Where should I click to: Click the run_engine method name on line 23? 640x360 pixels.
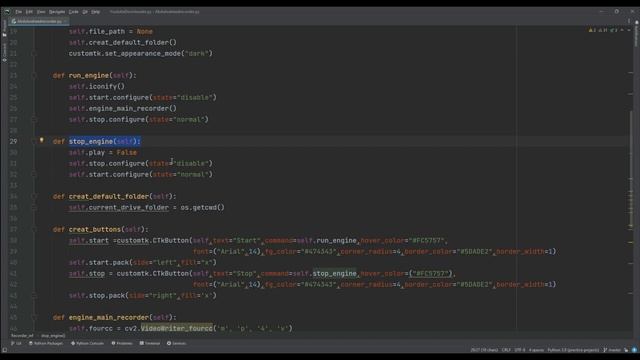click(x=89, y=76)
